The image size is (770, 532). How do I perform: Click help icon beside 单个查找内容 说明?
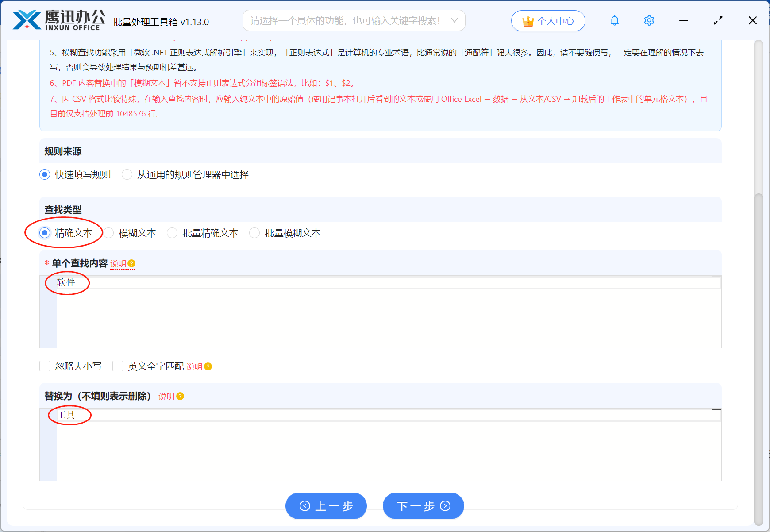[131, 263]
